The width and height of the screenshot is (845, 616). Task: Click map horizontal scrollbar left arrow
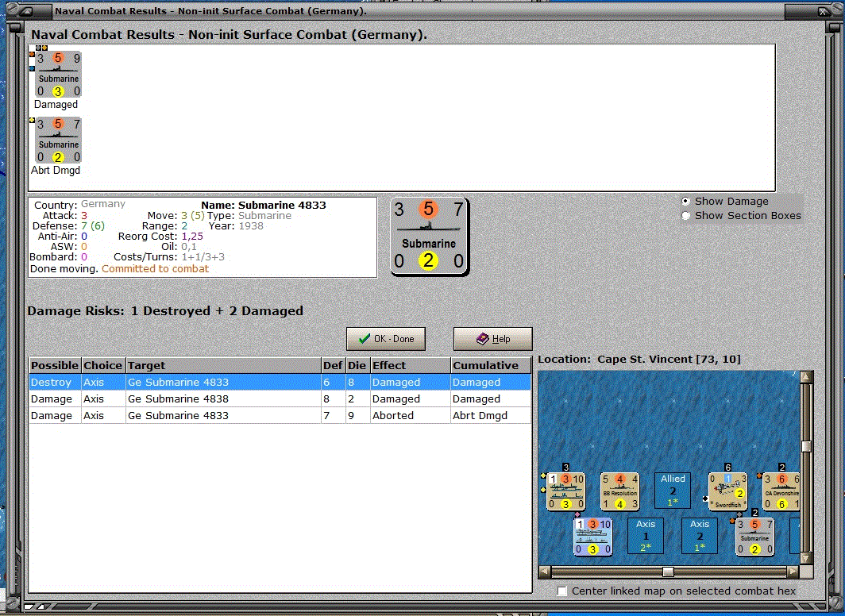click(x=545, y=572)
